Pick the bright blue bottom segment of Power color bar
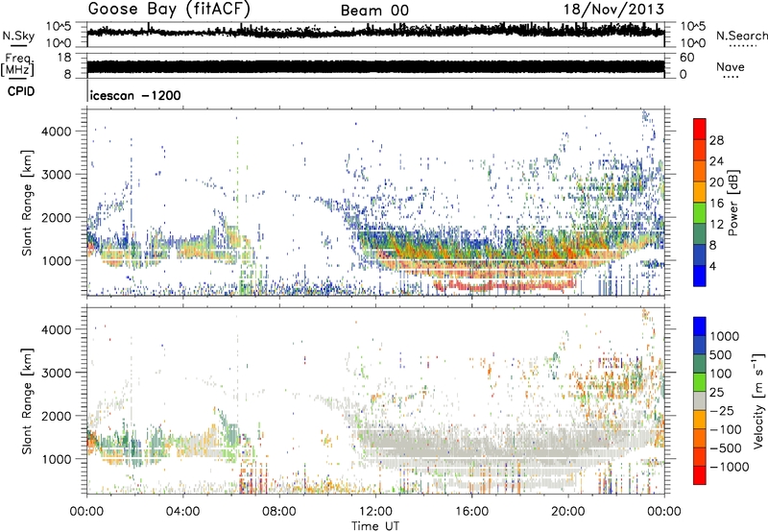The height and width of the screenshot is (532, 768). 700,276
